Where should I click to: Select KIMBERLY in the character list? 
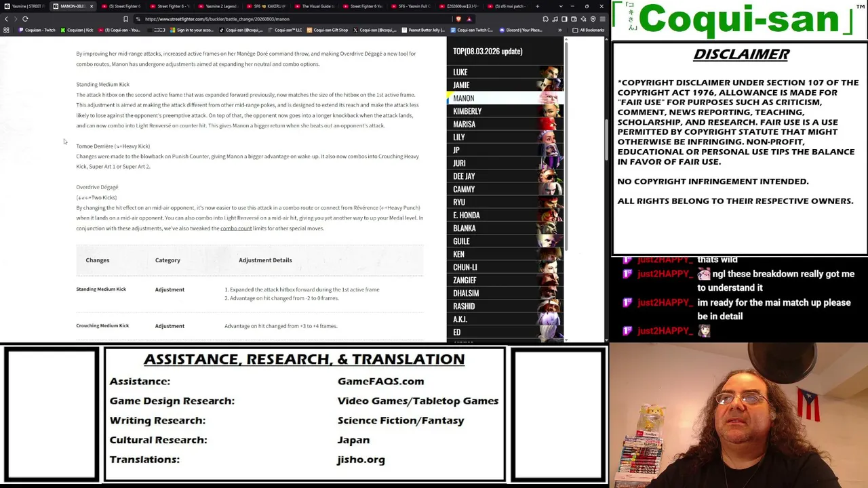click(x=505, y=111)
